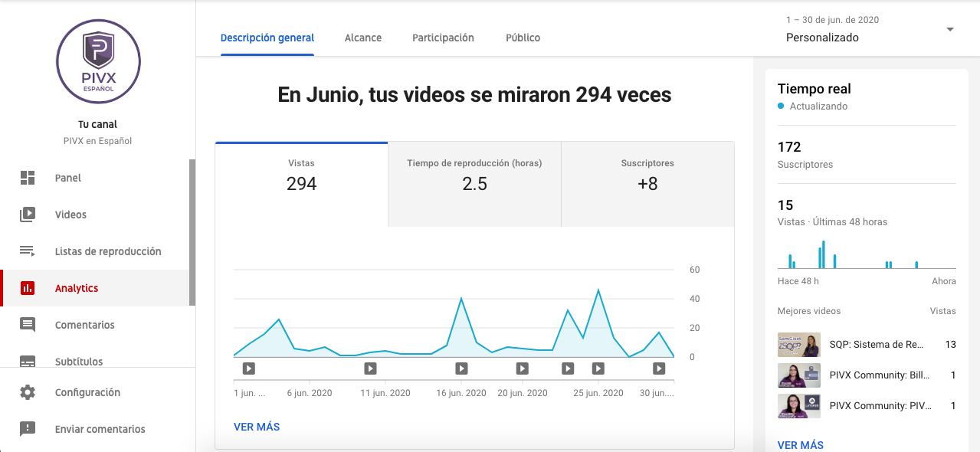Click video marker near 30 jun.
Screen dimensions: 980x452
[659, 368]
